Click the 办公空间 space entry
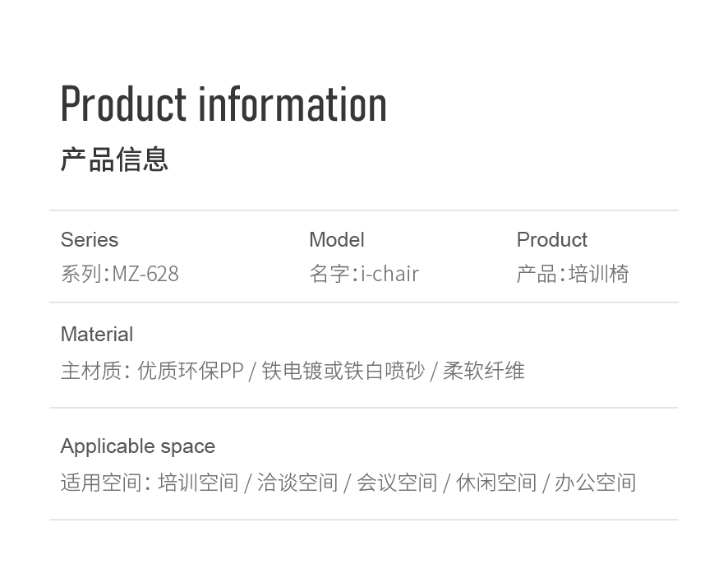 (596, 483)
